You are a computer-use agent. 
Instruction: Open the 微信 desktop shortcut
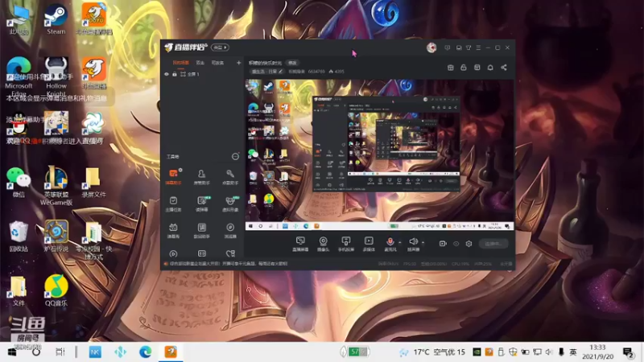coord(19,183)
